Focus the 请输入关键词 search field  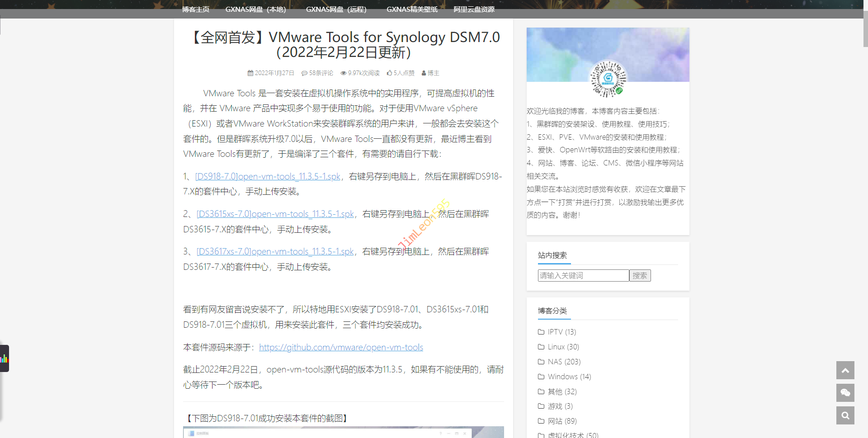pyautogui.click(x=583, y=276)
